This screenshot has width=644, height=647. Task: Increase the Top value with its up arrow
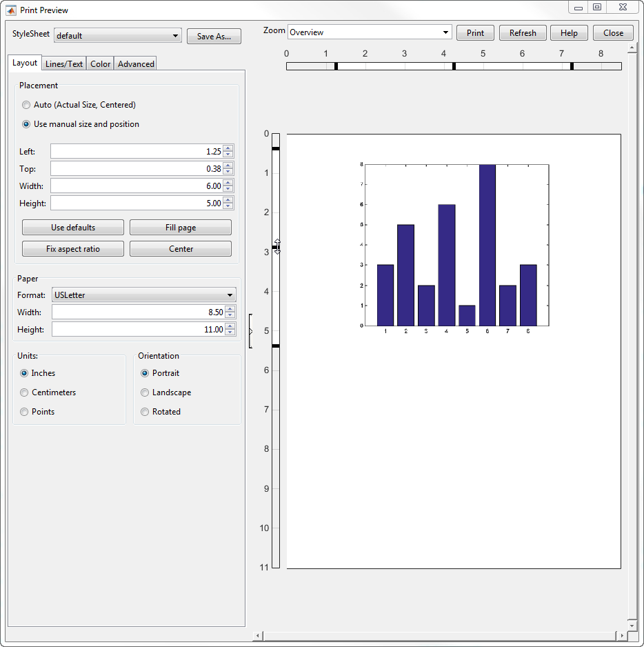pos(228,166)
